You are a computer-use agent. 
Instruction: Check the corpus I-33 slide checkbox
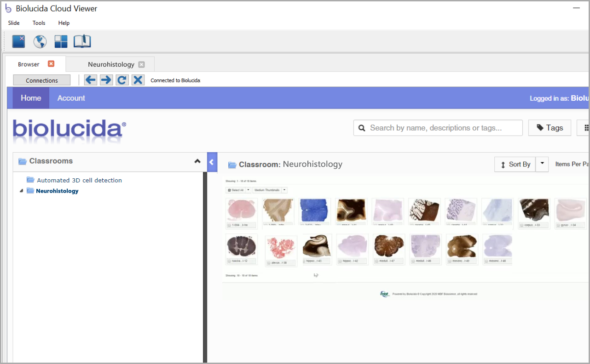pyautogui.click(x=522, y=225)
